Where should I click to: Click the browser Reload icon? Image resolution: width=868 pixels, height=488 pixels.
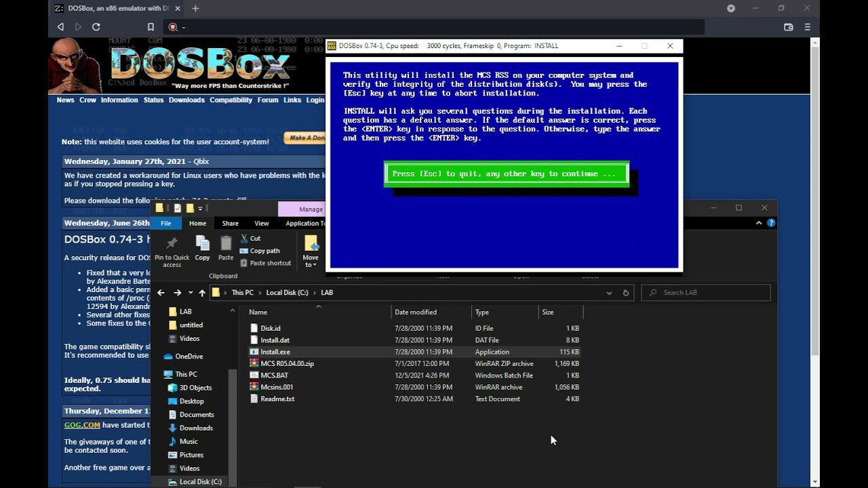96,27
